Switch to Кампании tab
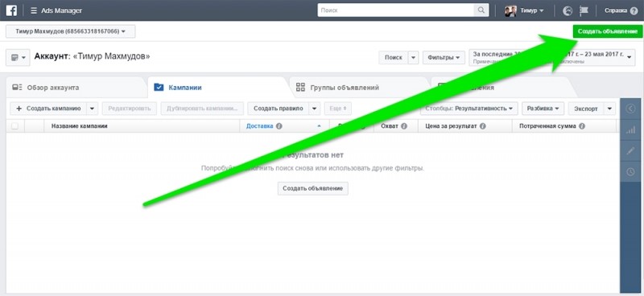 [x=218, y=88]
